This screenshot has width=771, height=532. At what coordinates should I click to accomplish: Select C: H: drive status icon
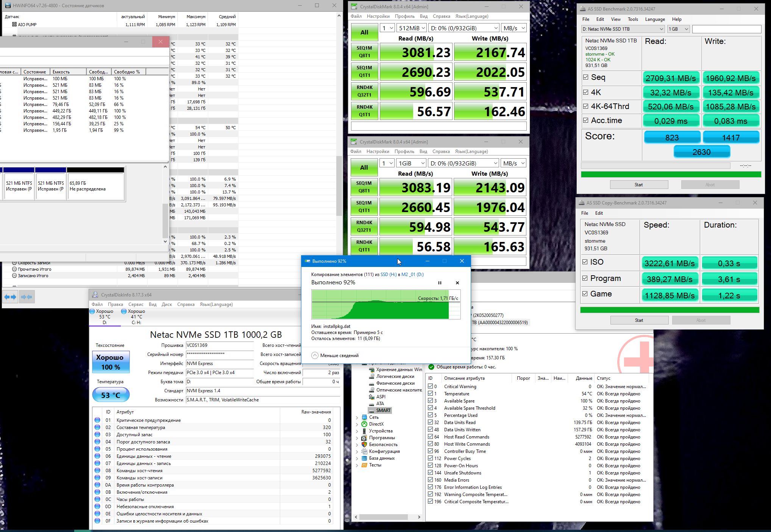(124, 311)
